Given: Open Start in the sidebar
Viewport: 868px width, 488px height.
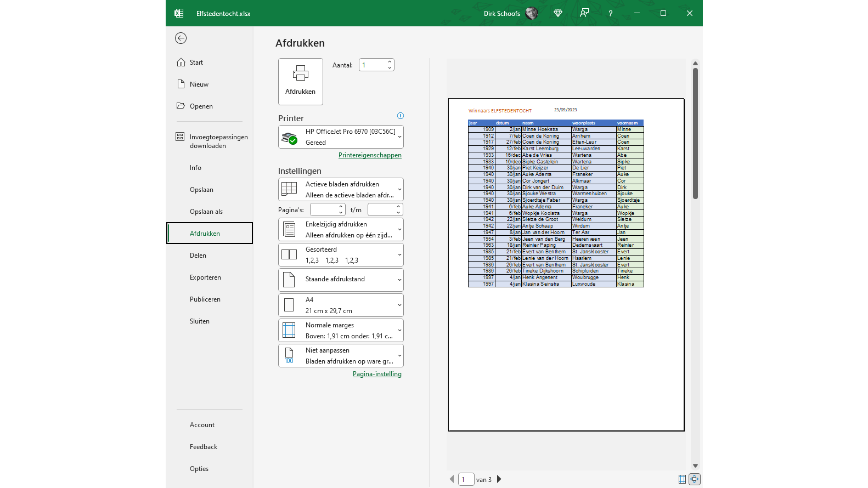Looking at the screenshot, I should 196,63.
